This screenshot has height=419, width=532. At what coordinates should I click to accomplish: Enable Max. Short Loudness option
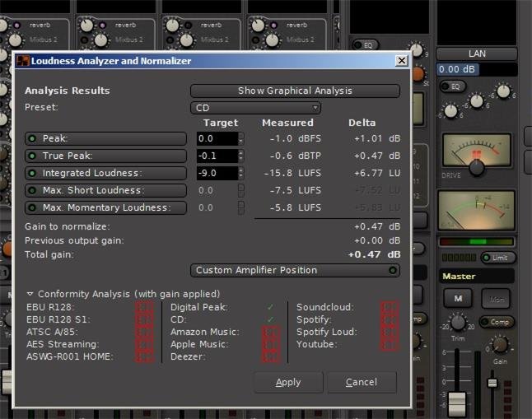[x=105, y=190]
